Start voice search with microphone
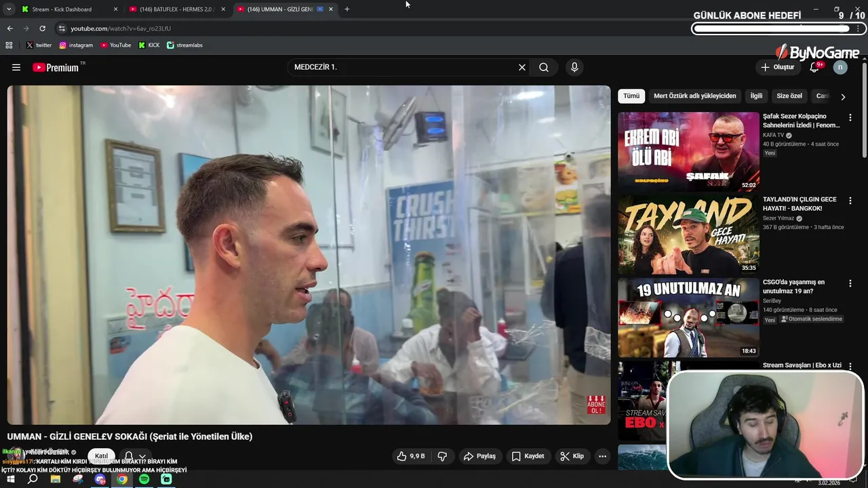This screenshot has width=868, height=488. [x=574, y=67]
